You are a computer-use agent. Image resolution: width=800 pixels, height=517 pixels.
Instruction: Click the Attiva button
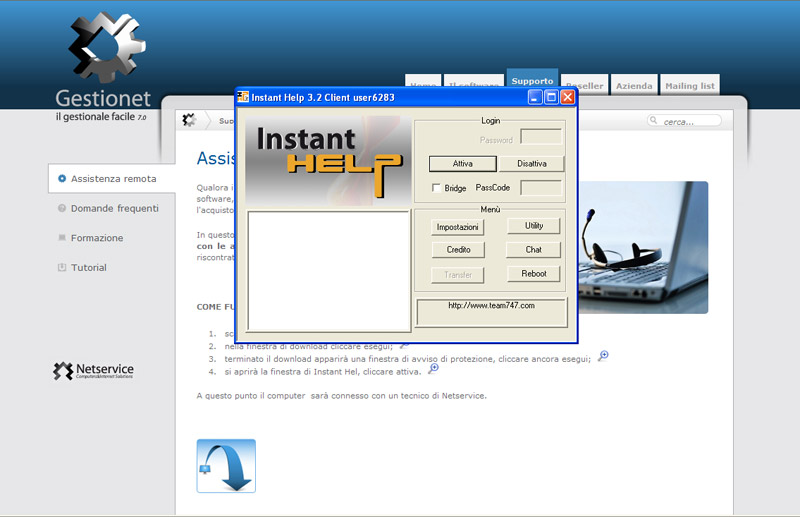[463, 164]
